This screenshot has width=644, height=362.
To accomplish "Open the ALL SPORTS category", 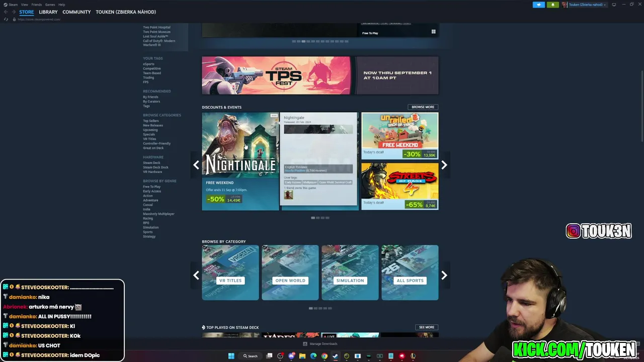I will [x=410, y=273].
